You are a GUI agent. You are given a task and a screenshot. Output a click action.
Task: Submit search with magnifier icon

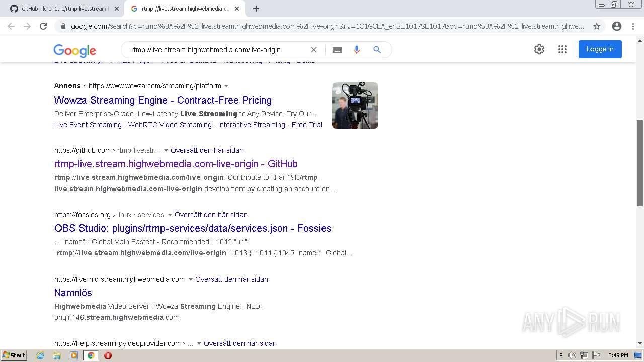tap(377, 50)
